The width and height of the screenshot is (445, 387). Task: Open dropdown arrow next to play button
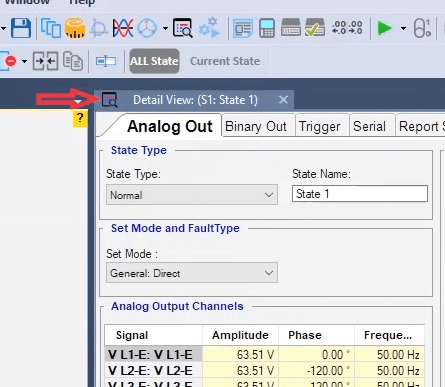[403, 28]
